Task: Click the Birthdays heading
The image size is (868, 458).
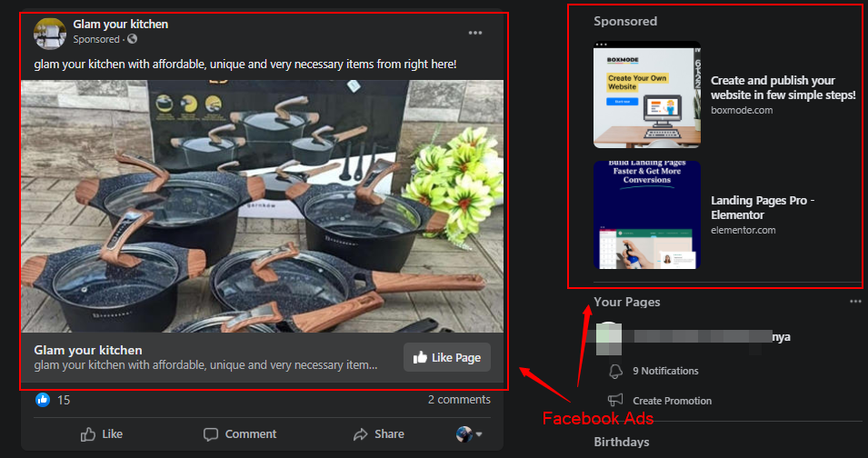Action: tap(621, 442)
